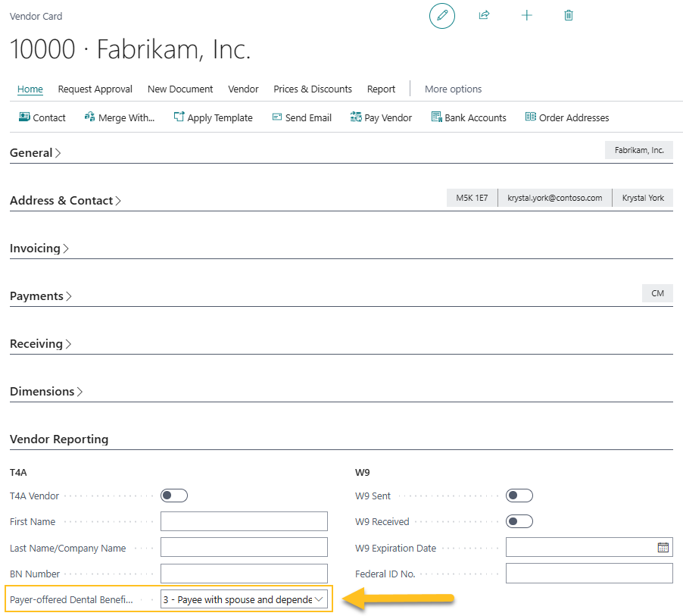The height and width of the screenshot is (616, 683).
Task: Click the delete trash icon
Action: 568,15
